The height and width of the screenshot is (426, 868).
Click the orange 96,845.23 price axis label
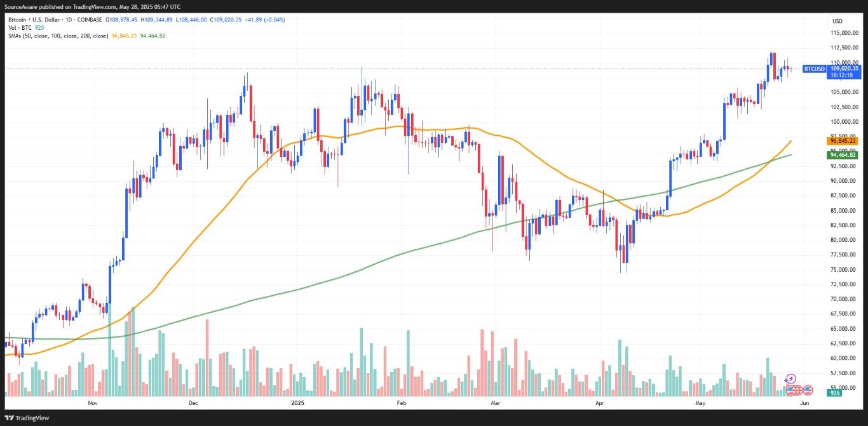point(843,141)
